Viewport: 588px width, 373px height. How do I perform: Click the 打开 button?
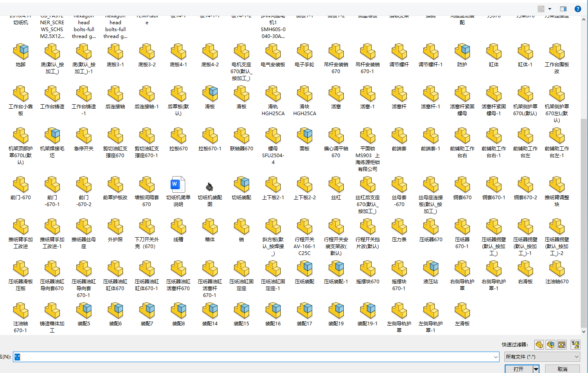point(518,369)
